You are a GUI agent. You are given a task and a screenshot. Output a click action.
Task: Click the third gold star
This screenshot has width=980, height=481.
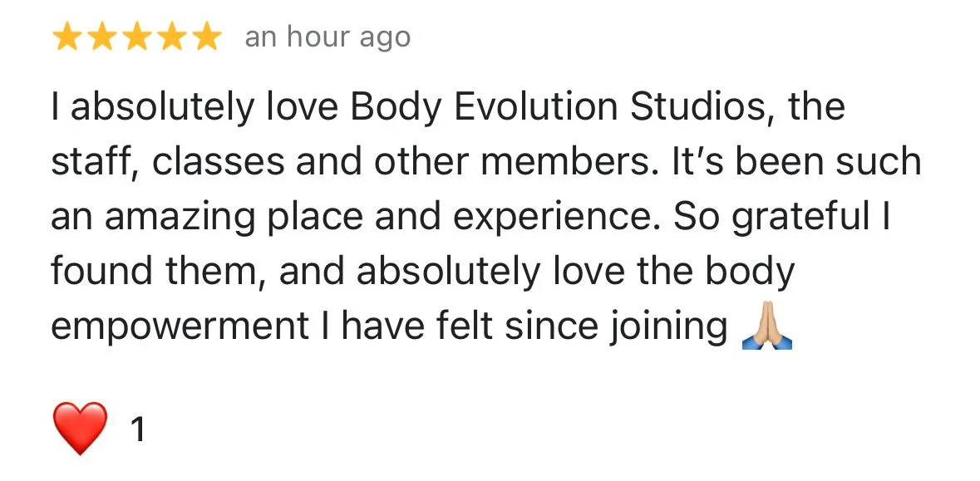coord(137,37)
